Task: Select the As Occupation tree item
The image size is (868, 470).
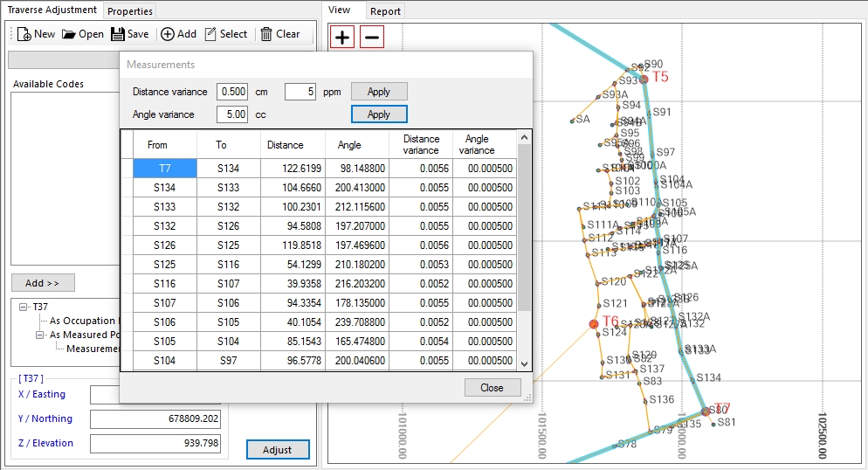Action: (x=82, y=321)
